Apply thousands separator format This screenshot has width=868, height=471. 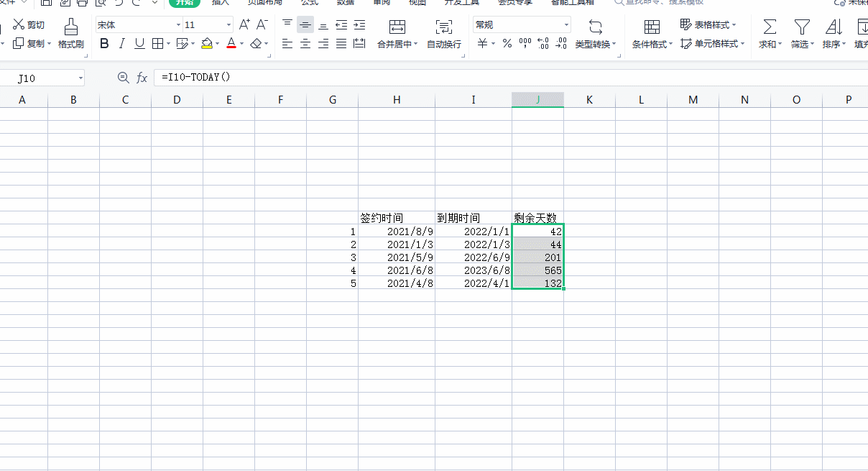pos(525,44)
